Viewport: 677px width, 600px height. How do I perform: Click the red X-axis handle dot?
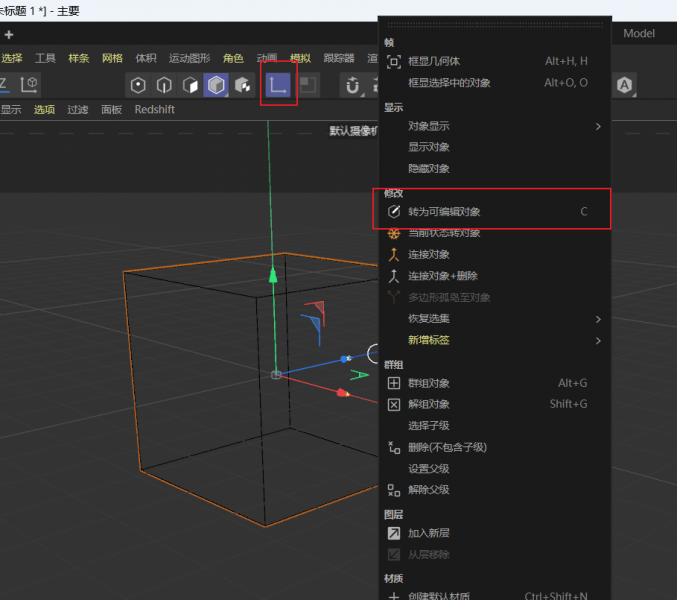pyautogui.click(x=342, y=393)
